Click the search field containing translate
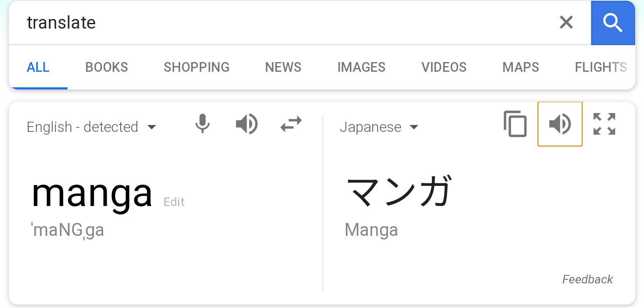The height and width of the screenshot is (308, 644). click(282, 23)
